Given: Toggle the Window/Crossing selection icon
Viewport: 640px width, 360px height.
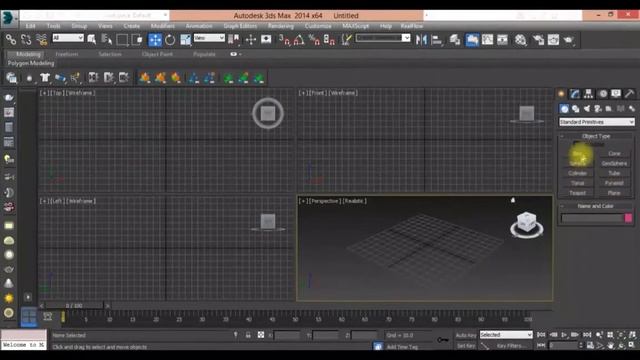Looking at the screenshot, I should pyautogui.click(x=137, y=40).
